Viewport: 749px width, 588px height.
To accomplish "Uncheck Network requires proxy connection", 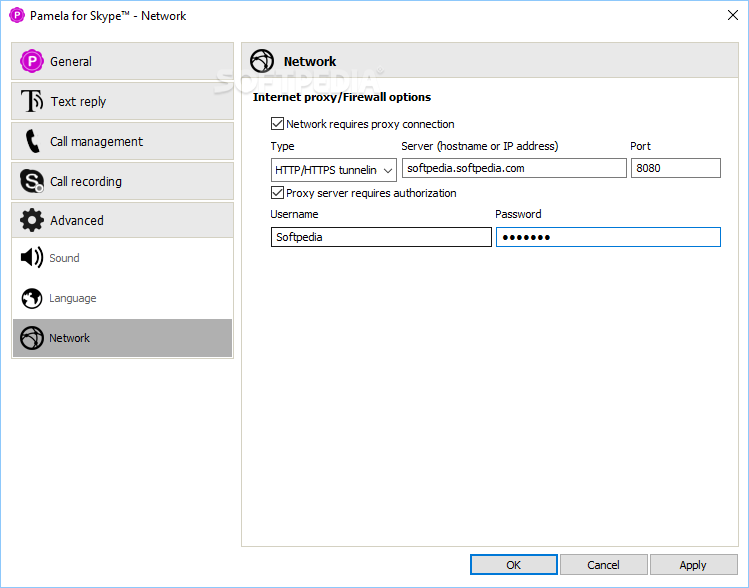I will click(277, 124).
